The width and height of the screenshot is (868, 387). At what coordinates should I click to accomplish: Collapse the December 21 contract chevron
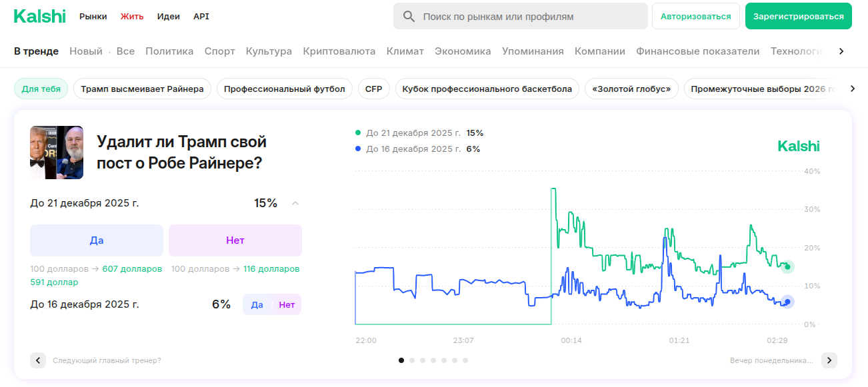point(295,203)
